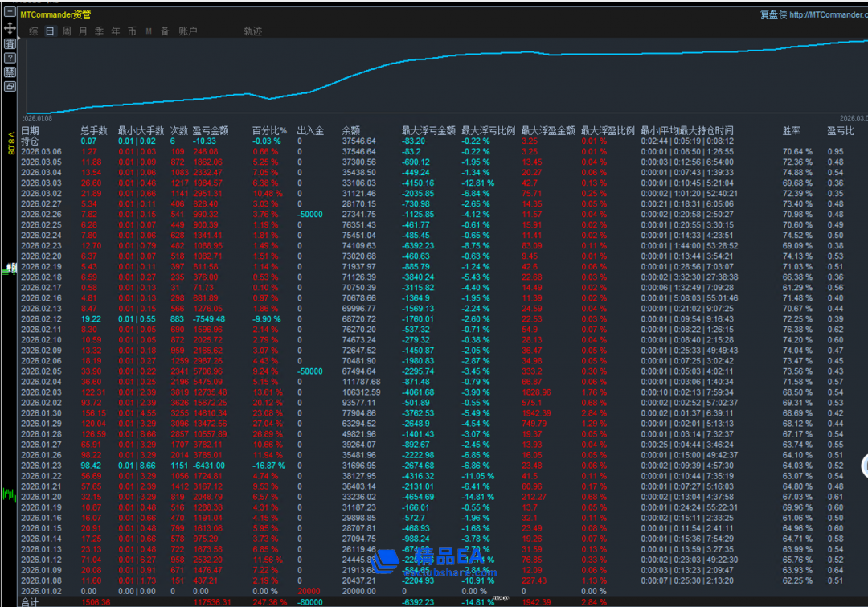Click the overlapping windows icon in sidebar
This screenshot has height=607, width=868.
10,86
